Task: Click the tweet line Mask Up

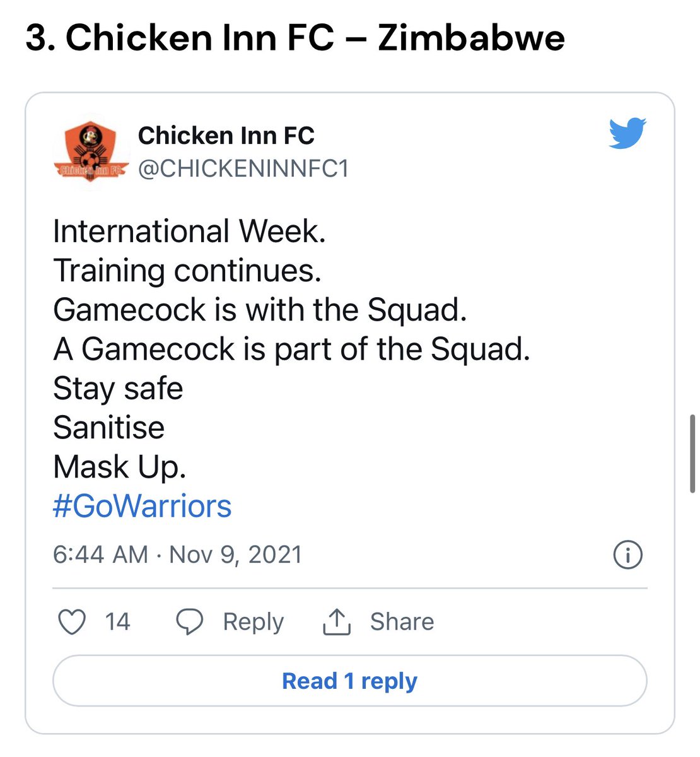Action: 120,467
